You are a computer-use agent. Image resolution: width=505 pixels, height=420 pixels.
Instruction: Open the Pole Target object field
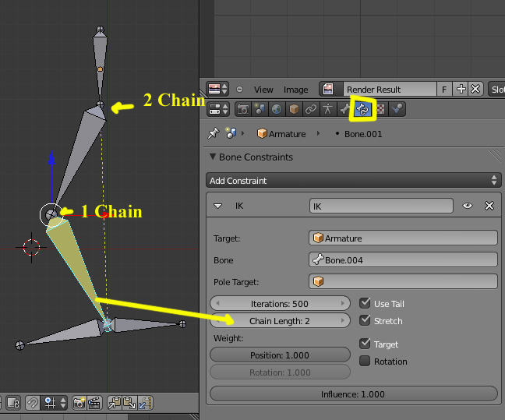(x=403, y=281)
